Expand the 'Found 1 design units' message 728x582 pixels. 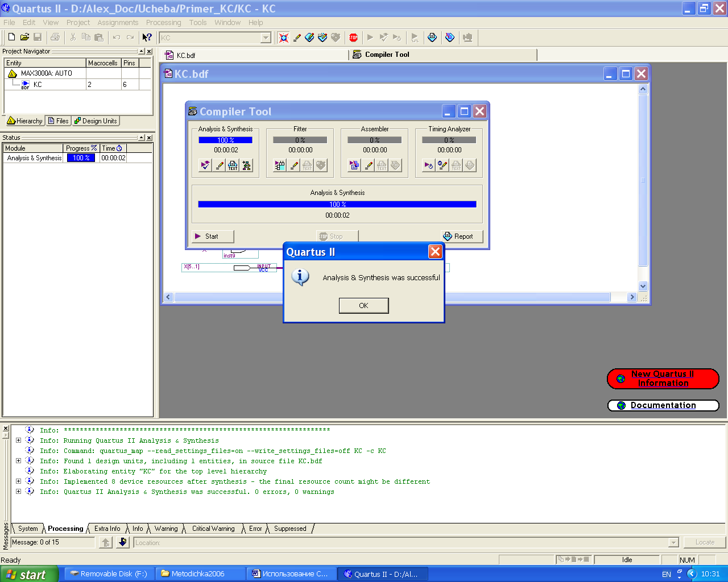pyautogui.click(x=18, y=461)
